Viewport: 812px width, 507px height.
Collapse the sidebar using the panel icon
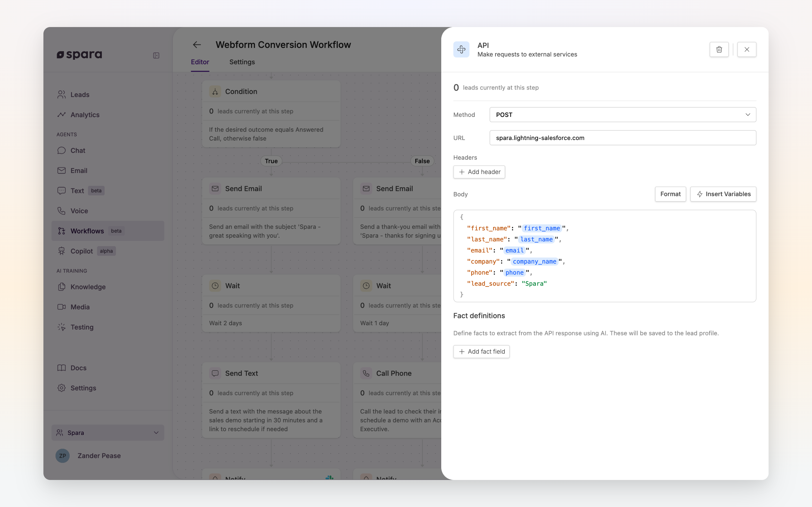(156, 55)
